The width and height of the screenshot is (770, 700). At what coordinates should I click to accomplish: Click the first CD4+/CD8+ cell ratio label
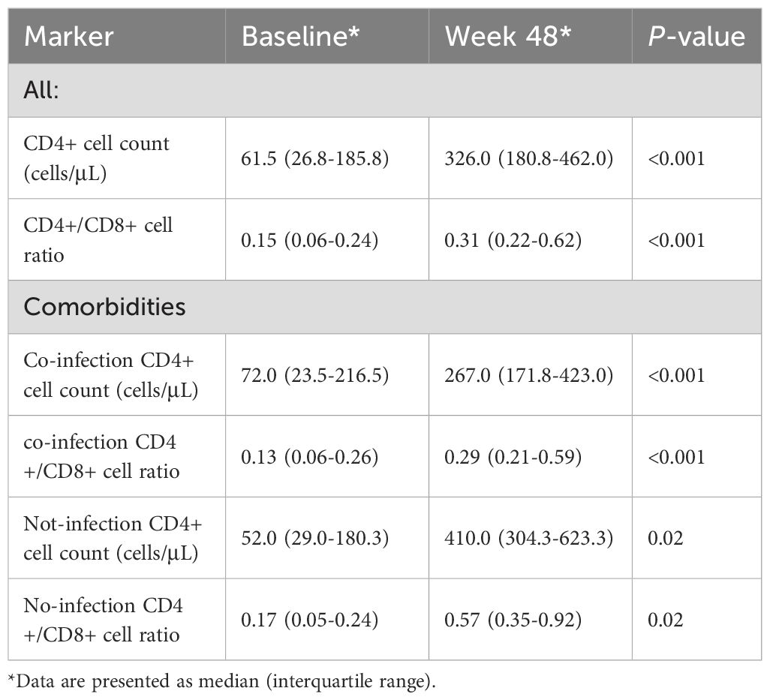point(98,239)
